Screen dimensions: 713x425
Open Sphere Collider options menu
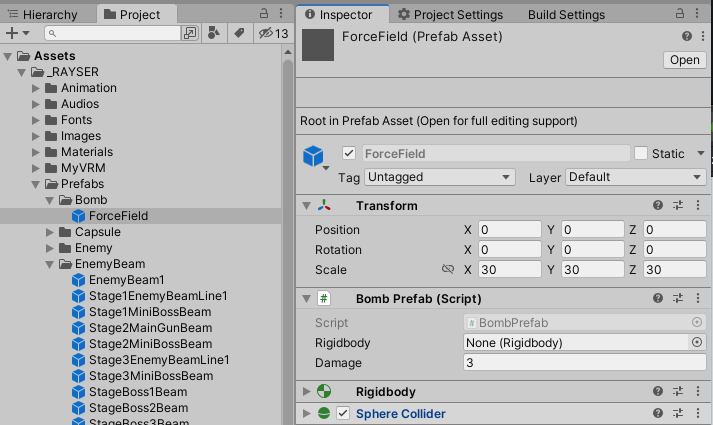coord(698,413)
